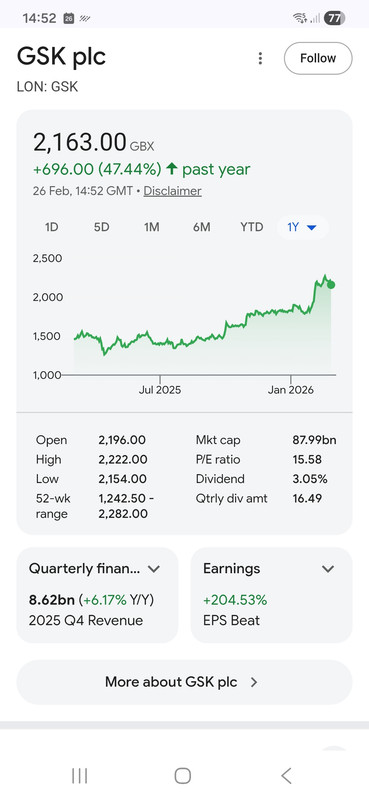Open More about GSK plc
The width and height of the screenshot is (369, 800).
(184, 682)
